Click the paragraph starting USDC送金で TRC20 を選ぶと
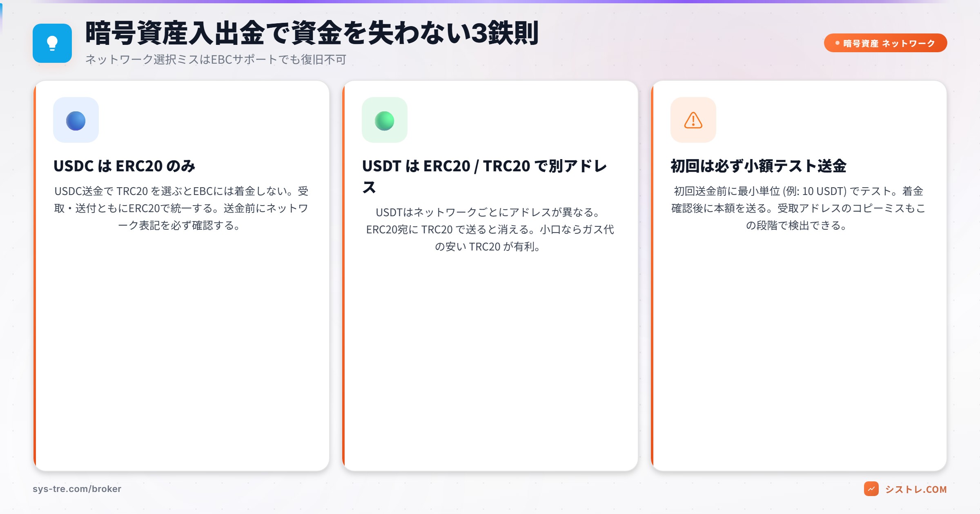This screenshot has width=980, height=514. [x=181, y=208]
